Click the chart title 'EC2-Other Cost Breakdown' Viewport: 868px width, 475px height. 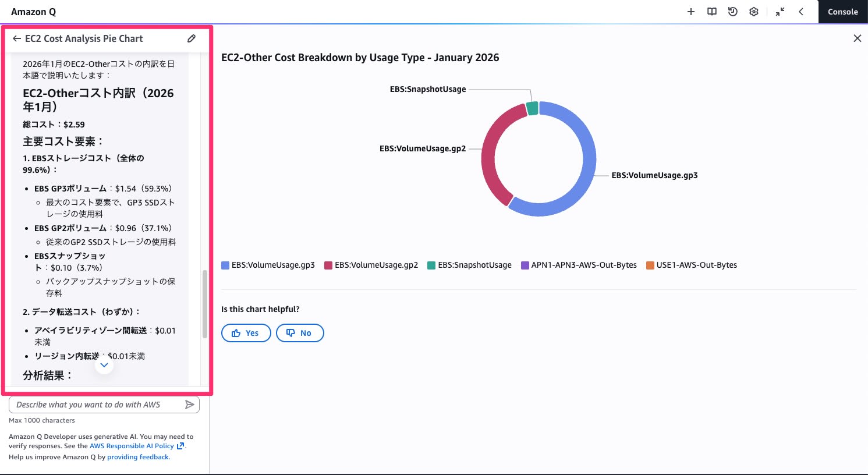[x=360, y=58]
